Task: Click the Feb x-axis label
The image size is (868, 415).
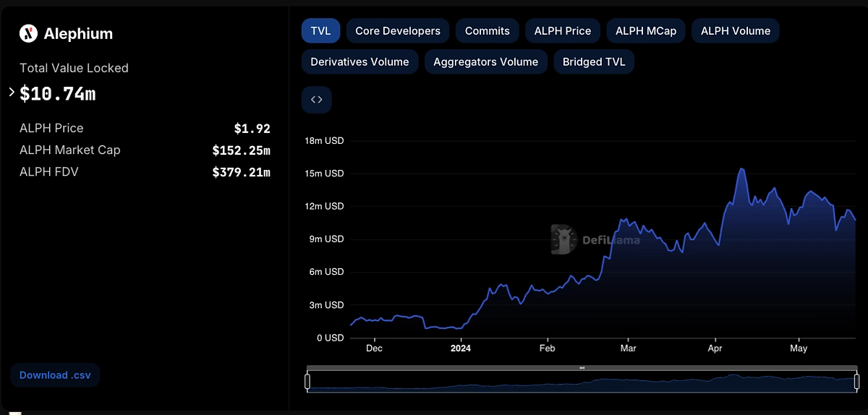Action: coord(547,348)
